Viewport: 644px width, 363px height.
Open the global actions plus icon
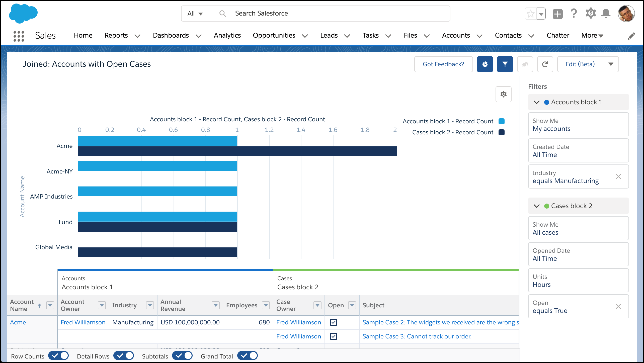pyautogui.click(x=557, y=14)
